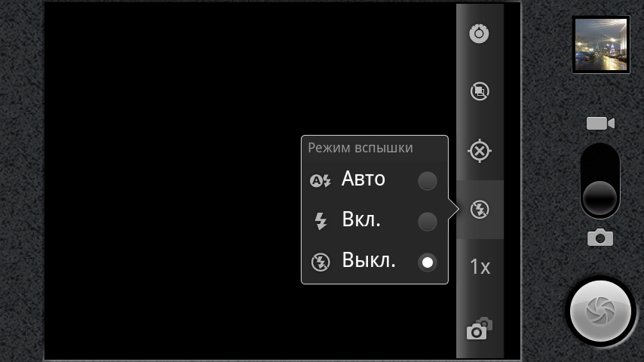
Task: Choose the Авто label in flash menu
Action: tap(363, 179)
